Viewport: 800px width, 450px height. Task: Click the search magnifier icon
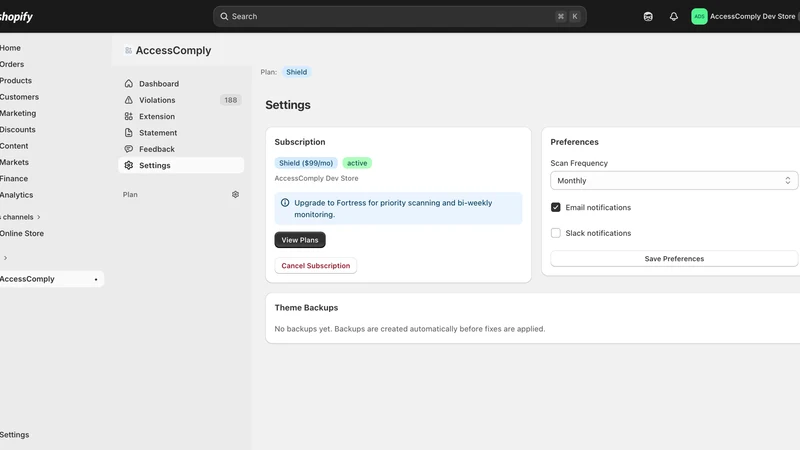[x=224, y=16]
